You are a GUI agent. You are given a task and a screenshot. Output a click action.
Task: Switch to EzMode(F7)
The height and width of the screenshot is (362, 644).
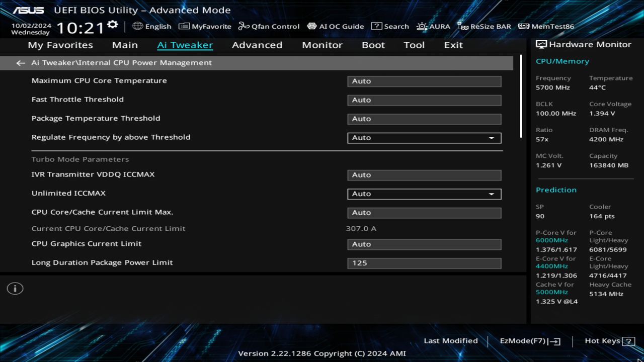[529, 340]
